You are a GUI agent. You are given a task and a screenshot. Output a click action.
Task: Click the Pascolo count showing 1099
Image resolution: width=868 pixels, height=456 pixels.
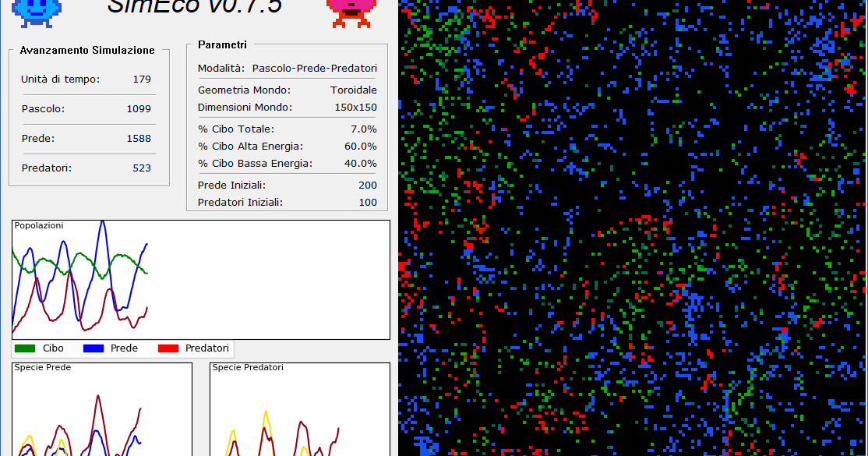click(140, 108)
